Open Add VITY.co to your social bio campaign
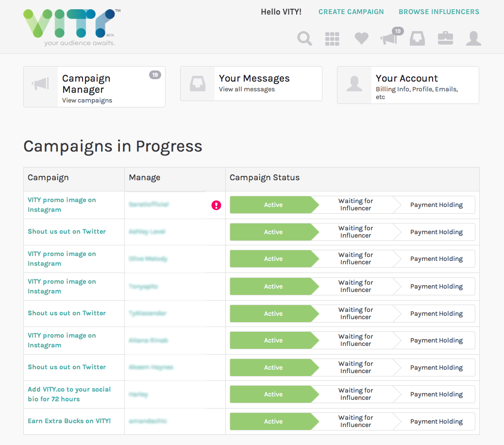 click(69, 394)
